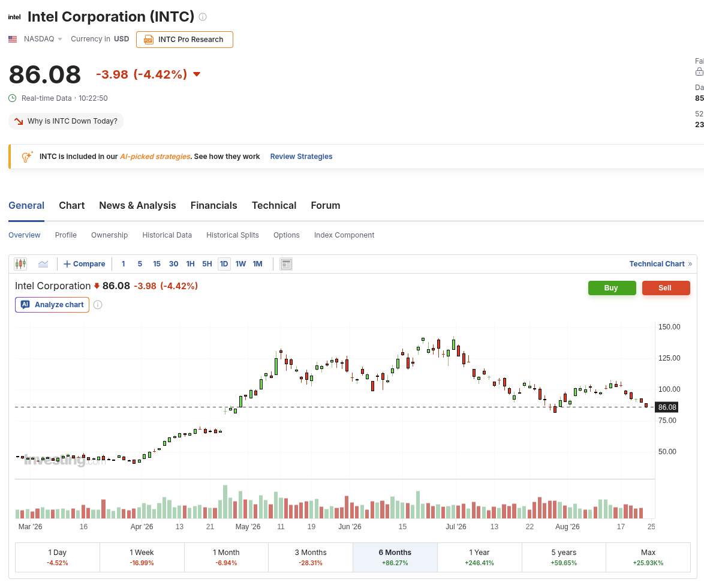Click the PDF icon in INTC Pro Research
The image size is (704, 588).
(148, 40)
